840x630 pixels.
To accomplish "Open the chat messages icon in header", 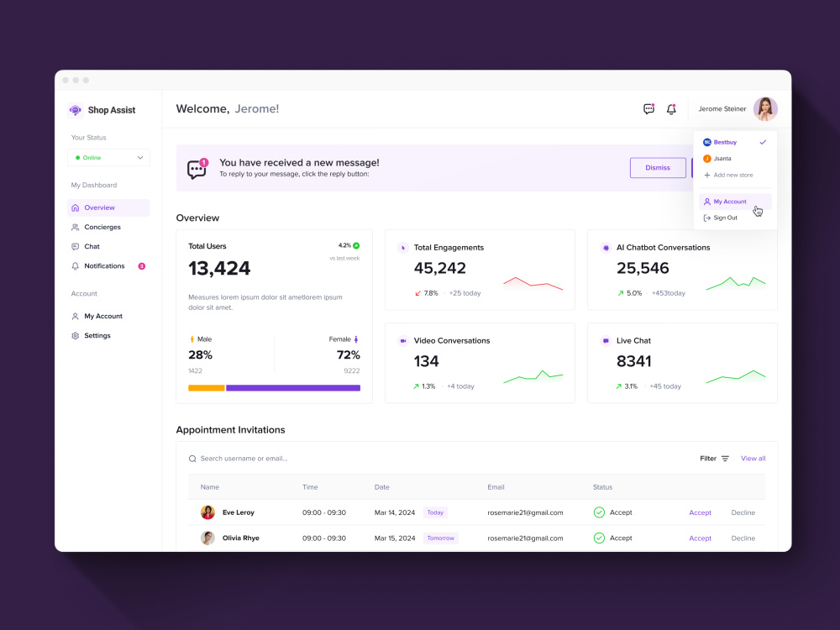I will pyautogui.click(x=648, y=108).
